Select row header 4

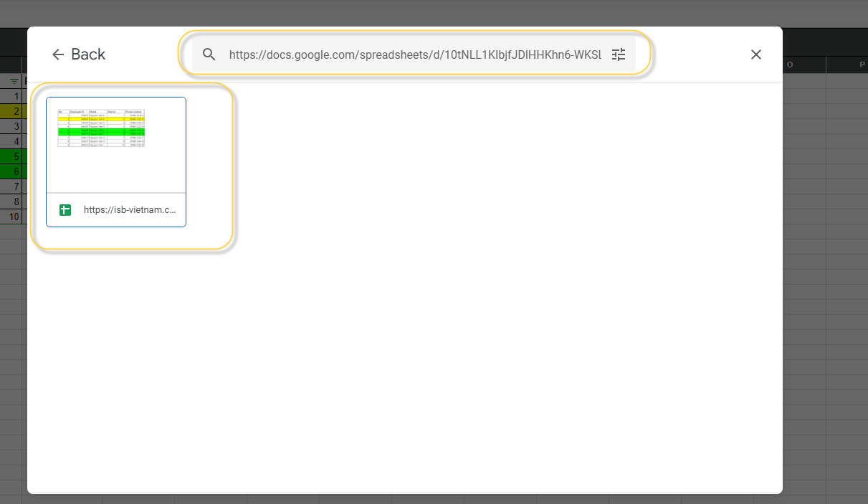tap(14, 141)
